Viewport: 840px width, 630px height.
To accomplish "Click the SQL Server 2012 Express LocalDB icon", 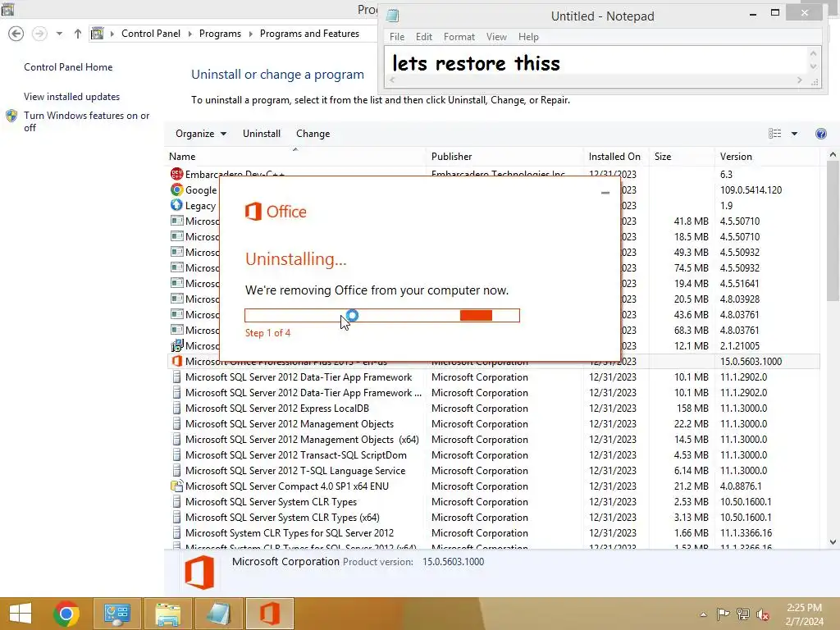I will 177,409.
